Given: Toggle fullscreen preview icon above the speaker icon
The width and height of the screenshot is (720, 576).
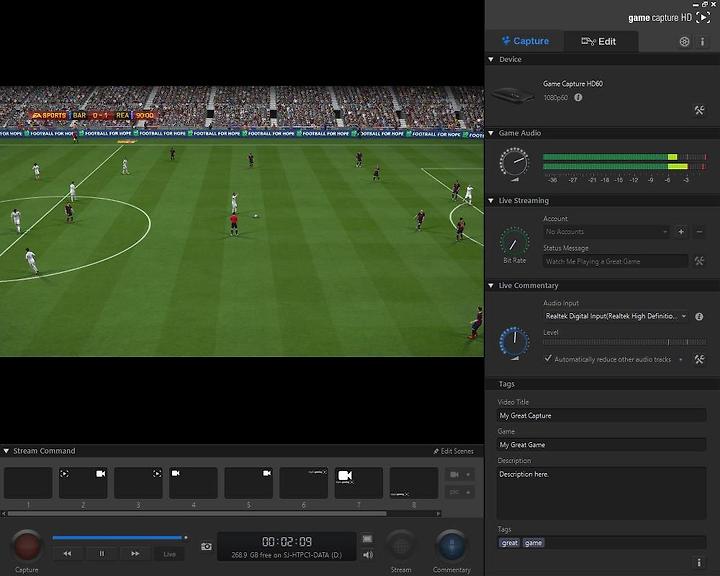Looking at the screenshot, I should tap(367, 538).
